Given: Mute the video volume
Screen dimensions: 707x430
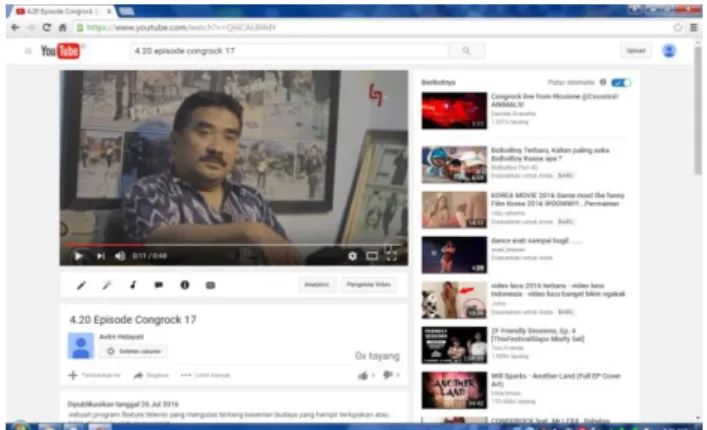Looking at the screenshot, I should (x=120, y=256).
